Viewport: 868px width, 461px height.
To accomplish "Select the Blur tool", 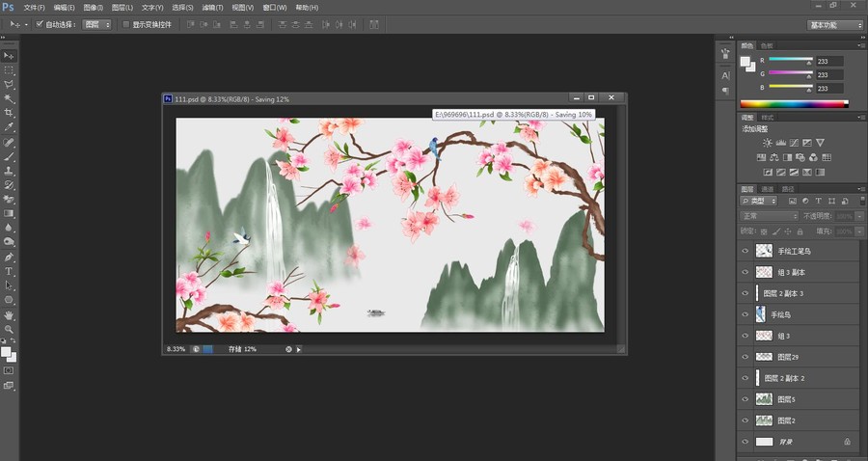I will [x=9, y=228].
